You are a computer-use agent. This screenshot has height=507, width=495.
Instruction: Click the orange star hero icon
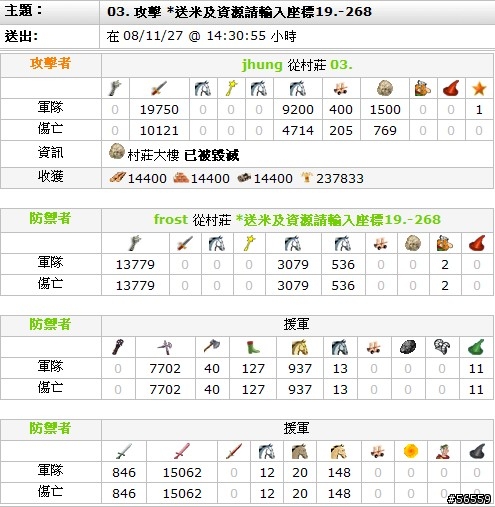pyautogui.click(x=479, y=89)
